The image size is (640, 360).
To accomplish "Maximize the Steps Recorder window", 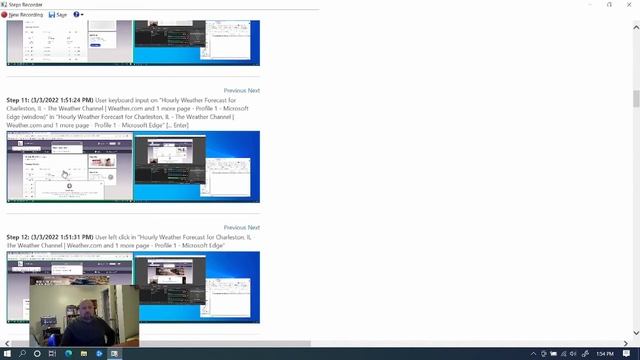I will pos(609,4).
